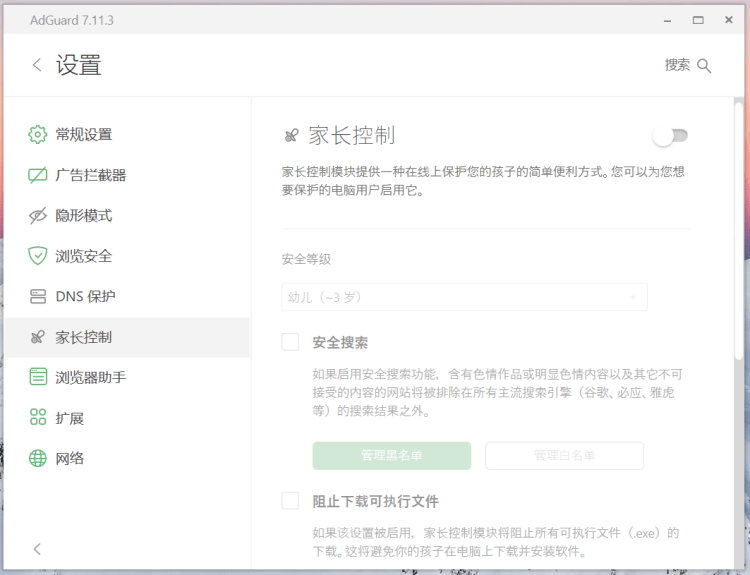Image resolution: width=750 pixels, height=575 pixels.
Task: Click the 家长控制 sidebar icon
Action: point(38,337)
